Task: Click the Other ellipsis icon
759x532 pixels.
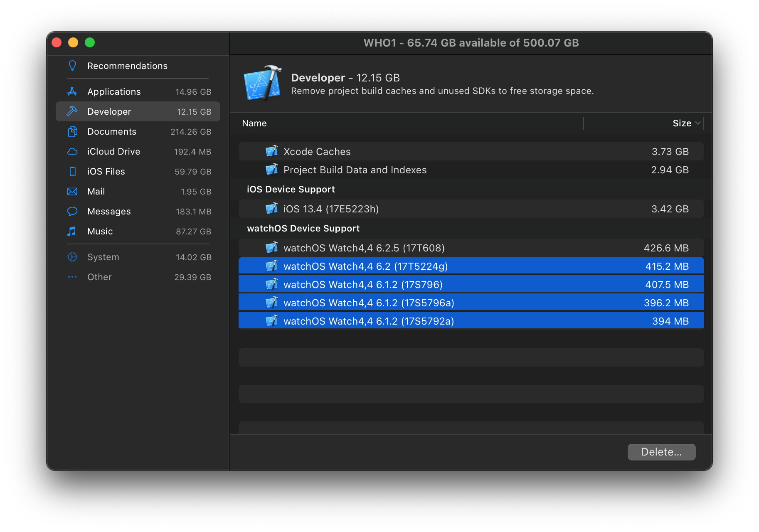Action: [72, 277]
